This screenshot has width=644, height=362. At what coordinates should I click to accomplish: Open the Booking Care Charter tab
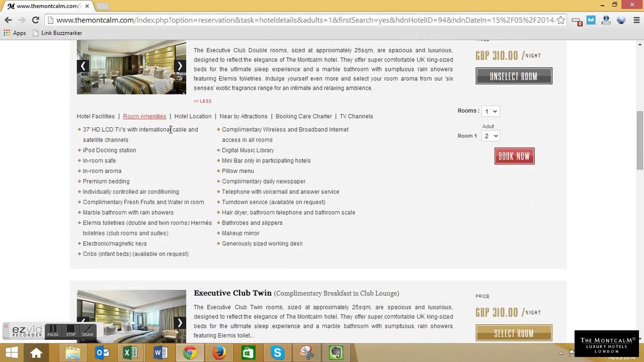click(304, 116)
